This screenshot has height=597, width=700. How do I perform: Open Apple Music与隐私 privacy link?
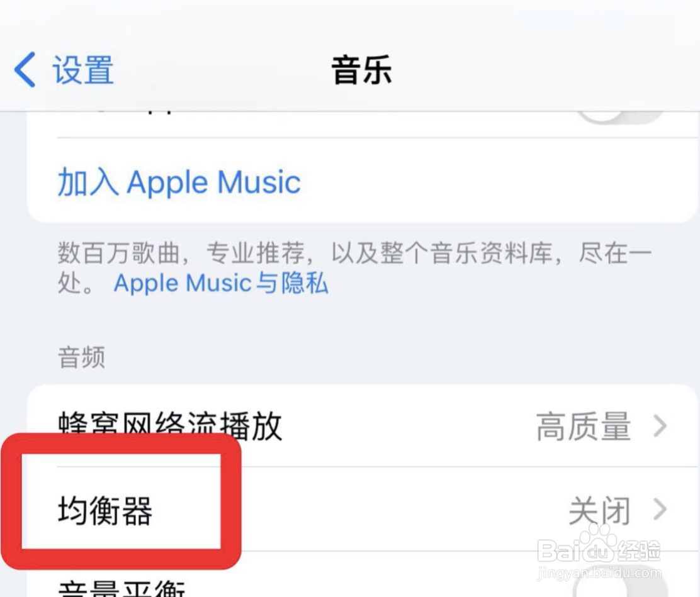(x=221, y=283)
